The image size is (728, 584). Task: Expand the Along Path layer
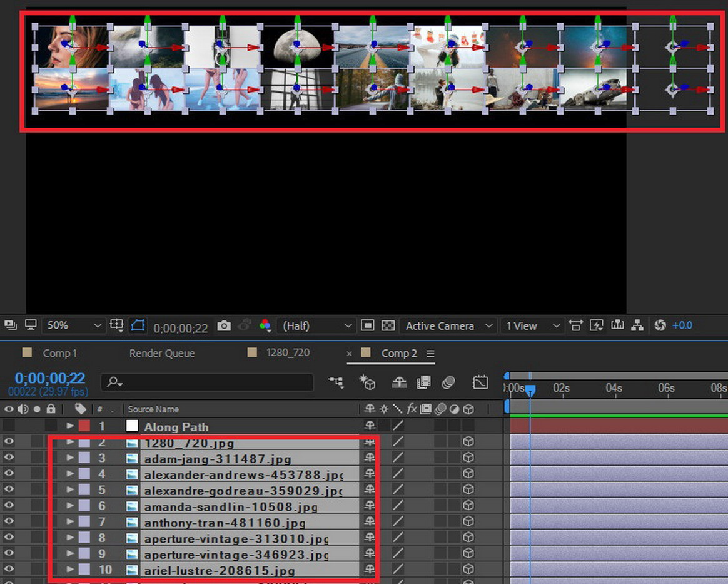pyautogui.click(x=70, y=426)
